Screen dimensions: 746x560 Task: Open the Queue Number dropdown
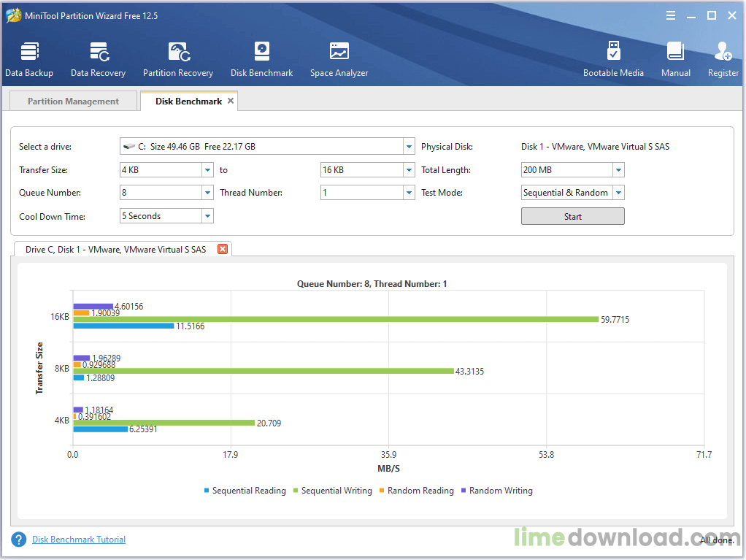click(x=207, y=193)
